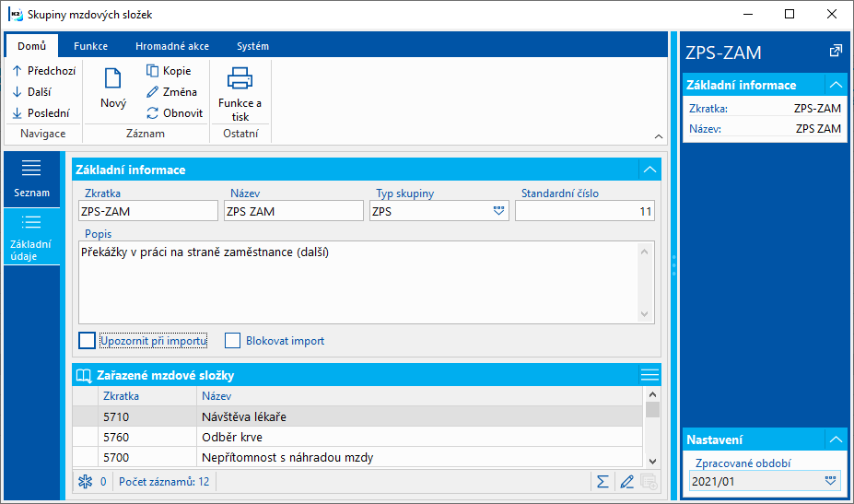Viewport: 854px width, 504px height.
Task: Click the asterisk selection icon in footer
Action: [x=86, y=482]
